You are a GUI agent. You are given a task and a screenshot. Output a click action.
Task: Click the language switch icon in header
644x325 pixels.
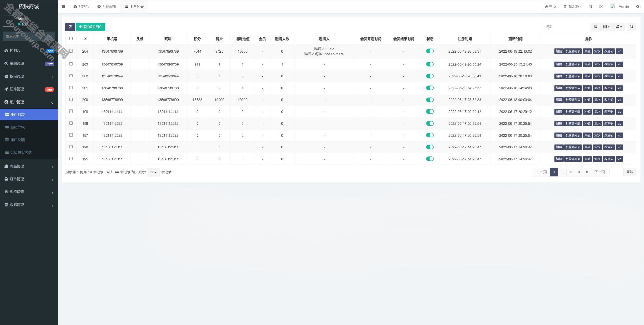click(591, 6)
